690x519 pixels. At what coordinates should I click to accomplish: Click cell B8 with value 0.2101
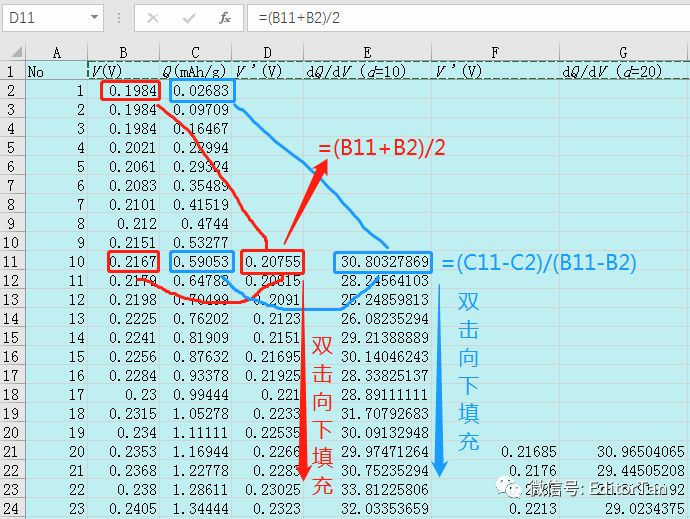coord(123,205)
